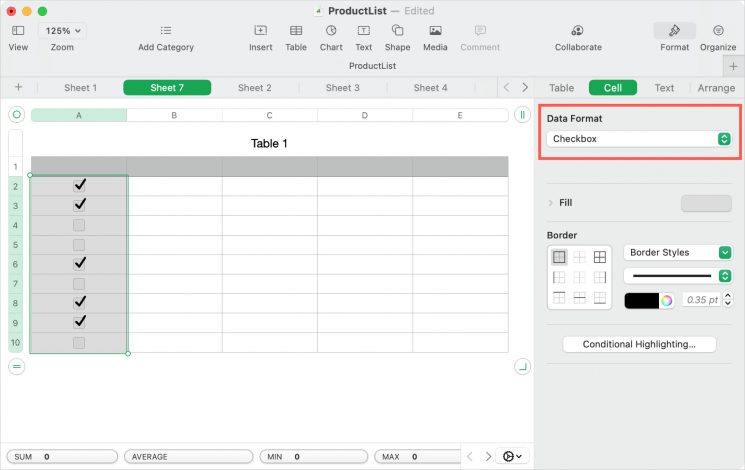Expand the Fill section

pyautogui.click(x=551, y=203)
